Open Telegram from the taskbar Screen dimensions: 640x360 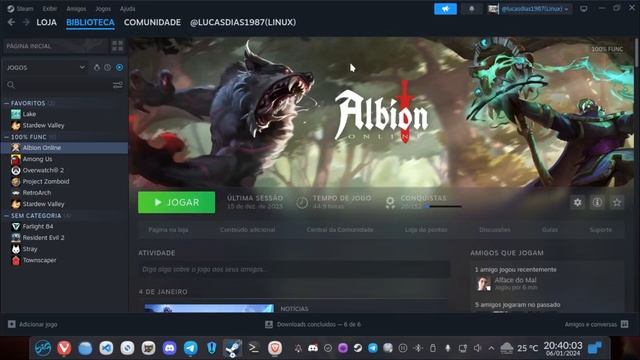[x=191, y=348]
